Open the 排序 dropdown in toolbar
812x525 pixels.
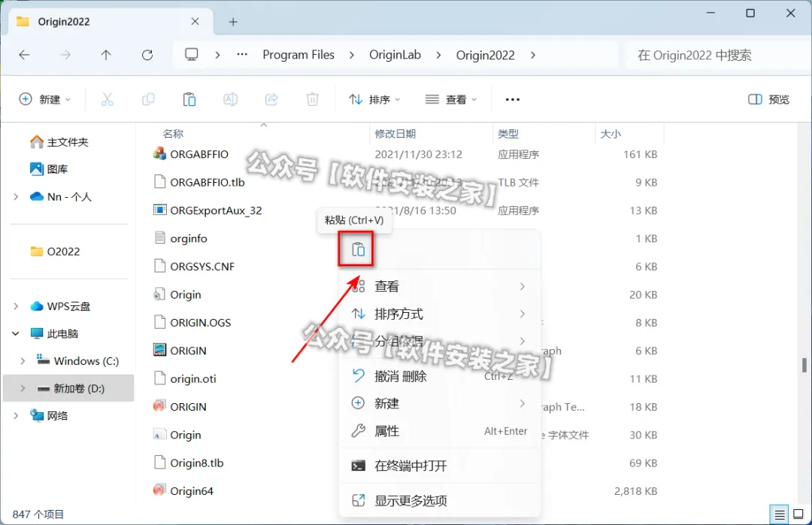tap(374, 99)
